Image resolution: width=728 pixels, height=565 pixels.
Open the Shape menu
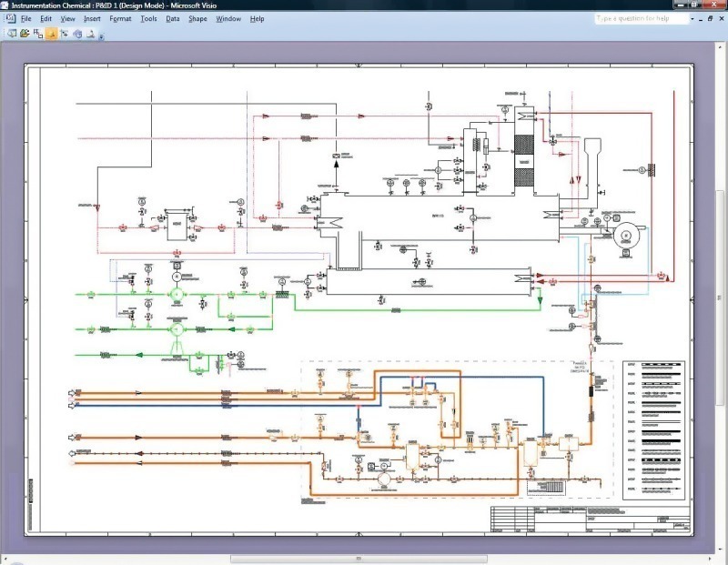[x=197, y=18]
